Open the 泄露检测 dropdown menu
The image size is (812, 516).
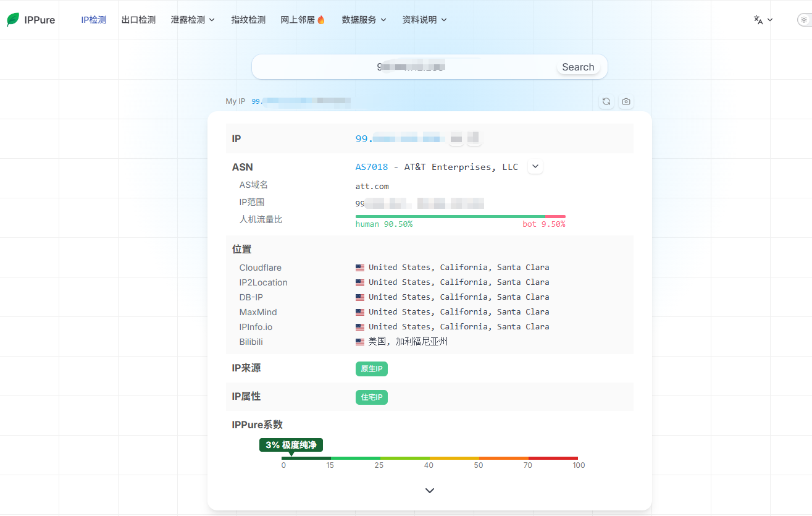pos(193,20)
